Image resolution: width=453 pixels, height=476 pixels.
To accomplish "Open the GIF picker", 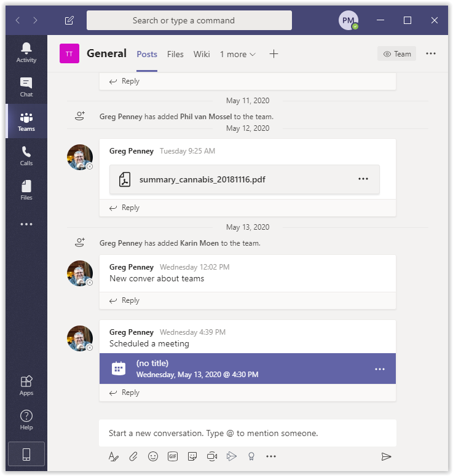I will click(173, 456).
